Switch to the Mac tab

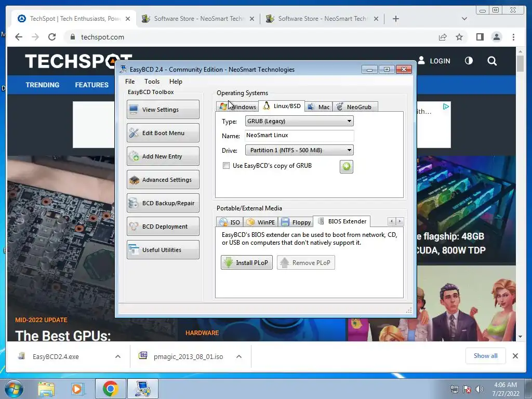[x=318, y=107]
